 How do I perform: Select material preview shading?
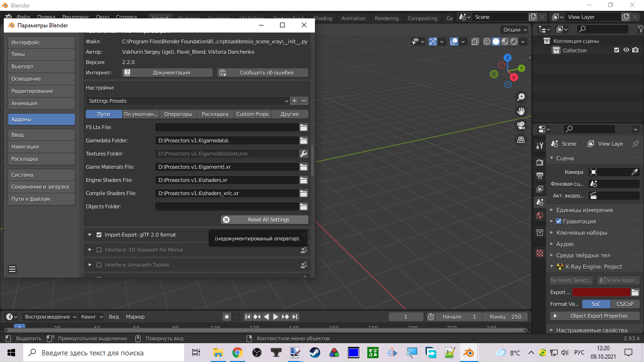505,41
